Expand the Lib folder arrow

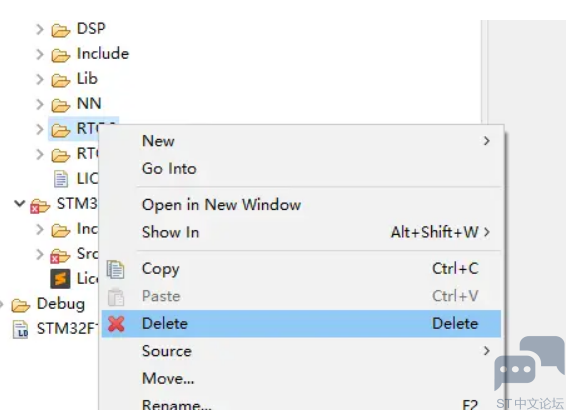(x=40, y=79)
